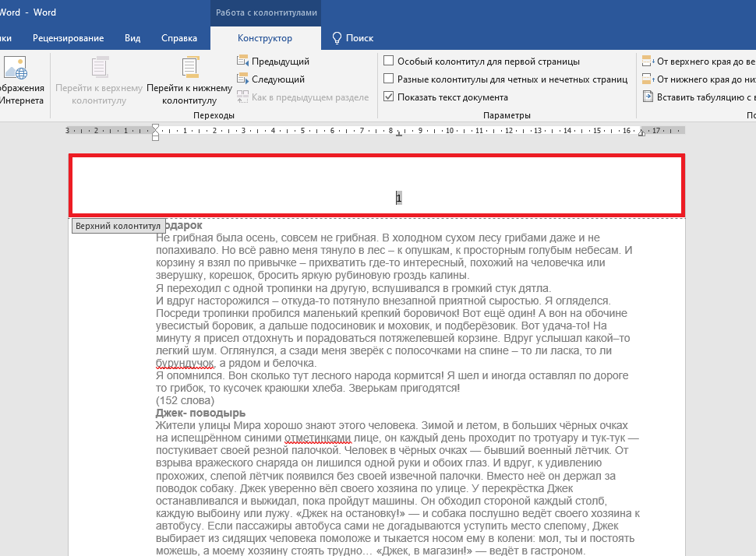Click the footer from bottom distance icon
This screenshot has width=756, height=556.
click(x=648, y=79)
